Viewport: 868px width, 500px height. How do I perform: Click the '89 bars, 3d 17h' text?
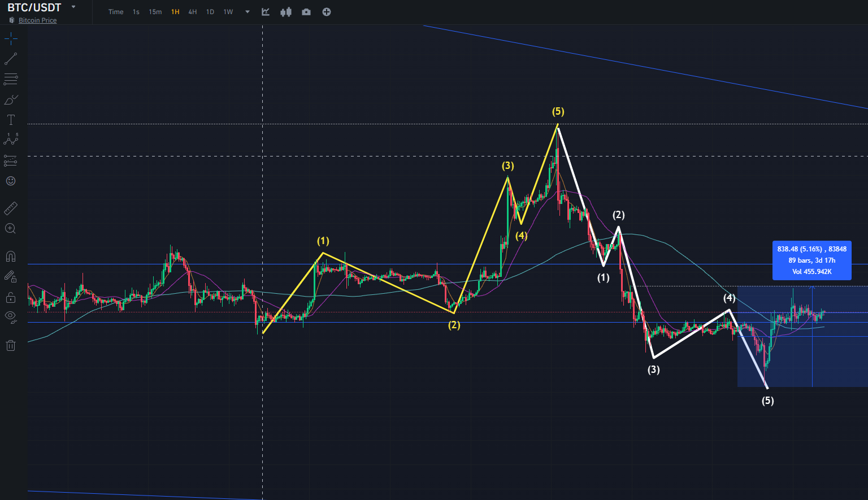[812, 260]
